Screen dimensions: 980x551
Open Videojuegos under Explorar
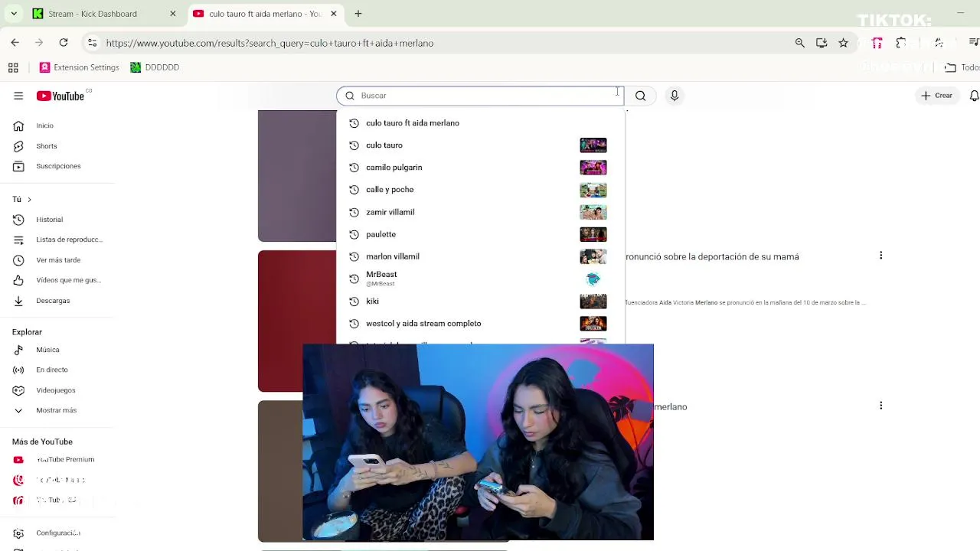tap(56, 390)
